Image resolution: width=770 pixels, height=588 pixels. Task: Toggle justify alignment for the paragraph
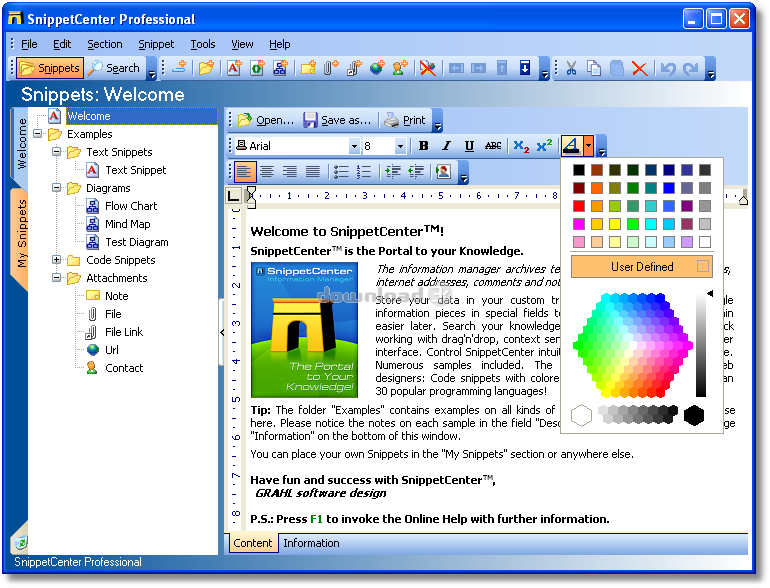[x=313, y=172]
